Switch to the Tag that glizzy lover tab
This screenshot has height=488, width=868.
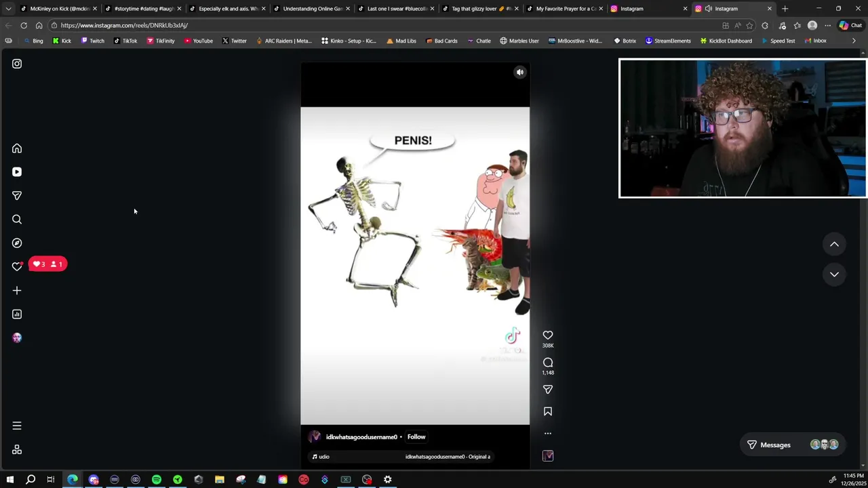(x=479, y=9)
